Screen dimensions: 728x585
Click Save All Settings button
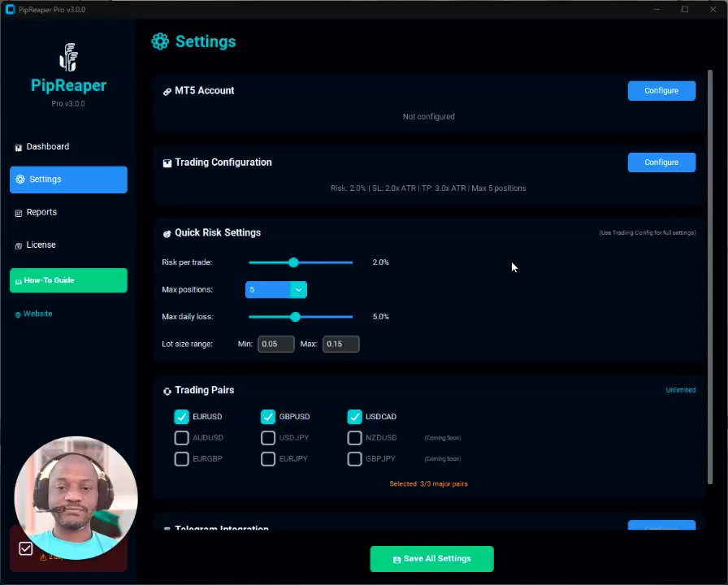point(431,558)
